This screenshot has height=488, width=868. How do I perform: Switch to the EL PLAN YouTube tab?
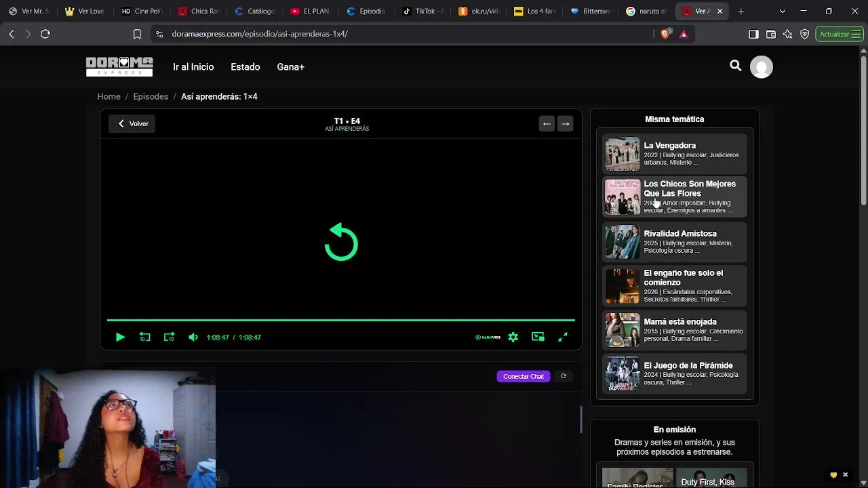click(311, 11)
